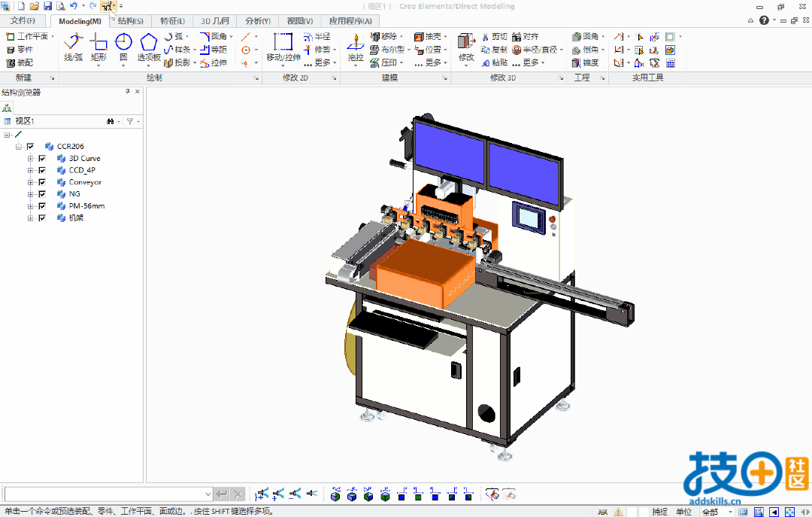This screenshot has height=517, width=812.
Task: Select the 移除 remove tool
Action: 383,36
